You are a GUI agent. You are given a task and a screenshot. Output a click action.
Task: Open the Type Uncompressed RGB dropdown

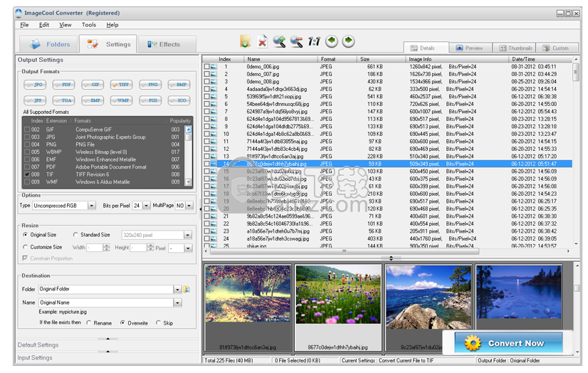coord(92,206)
